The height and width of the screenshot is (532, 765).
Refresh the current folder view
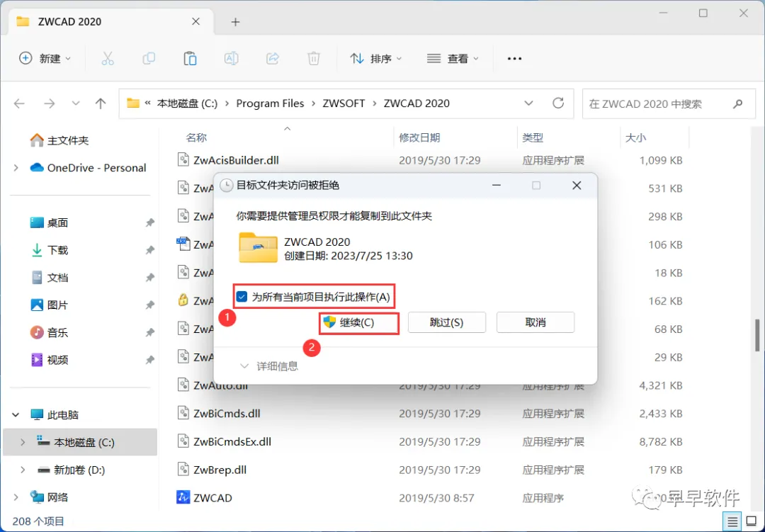tap(558, 103)
